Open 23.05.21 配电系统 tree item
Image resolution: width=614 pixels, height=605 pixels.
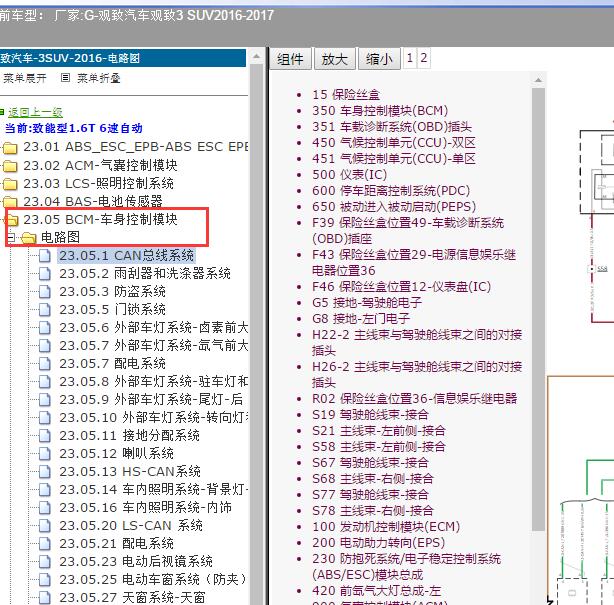pos(116,544)
